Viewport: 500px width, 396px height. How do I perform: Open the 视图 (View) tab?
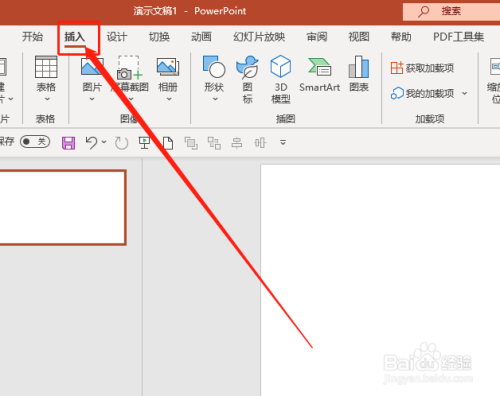[x=359, y=37]
